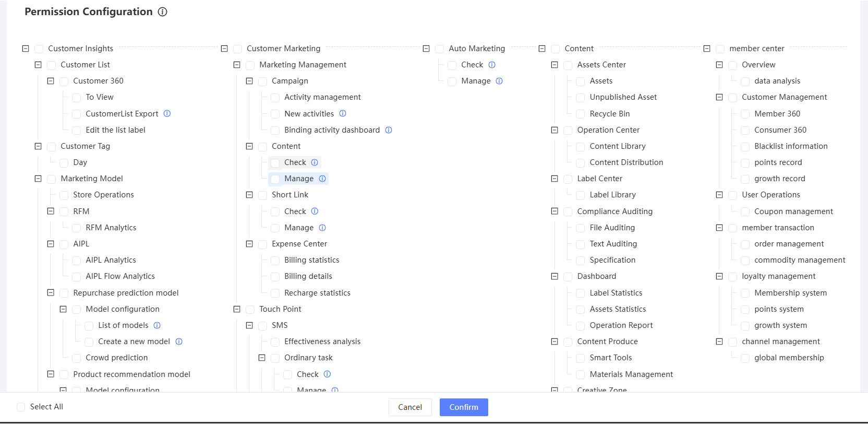Screen dimensions: 868x424
Task: Collapse the Expense Center node
Action: (249, 244)
